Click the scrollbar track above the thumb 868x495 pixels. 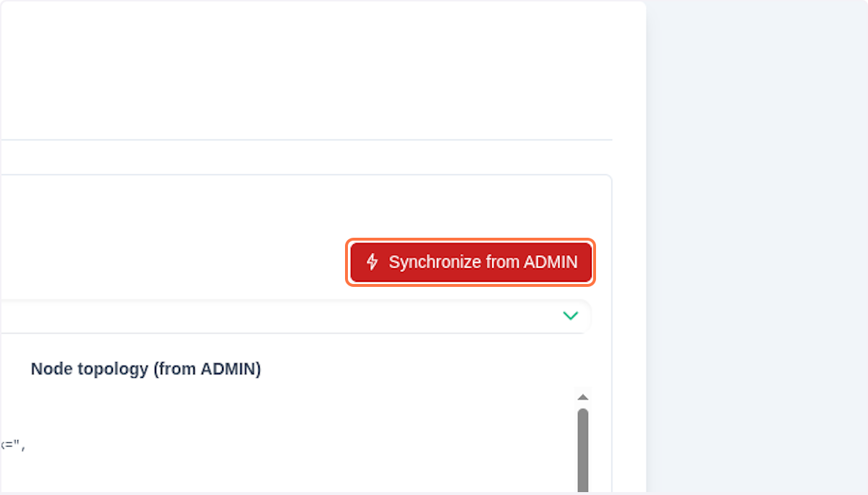pyautogui.click(x=583, y=405)
